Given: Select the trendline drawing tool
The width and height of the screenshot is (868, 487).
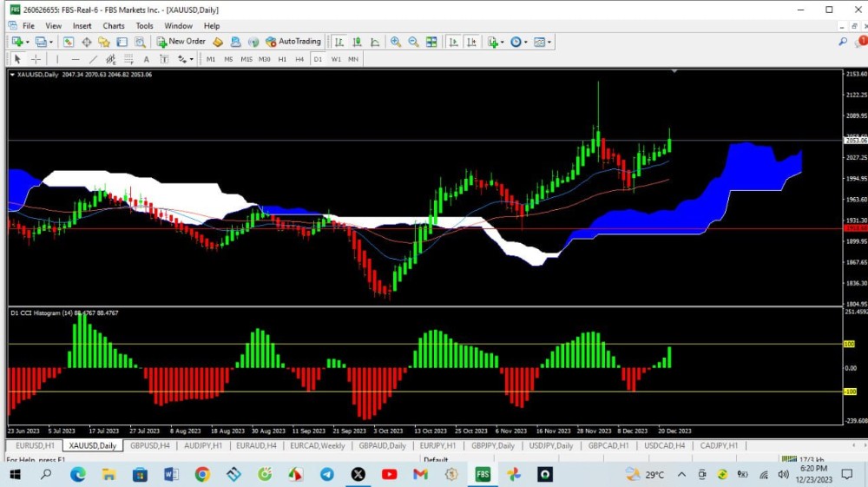Looking at the screenshot, I should tap(93, 59).
